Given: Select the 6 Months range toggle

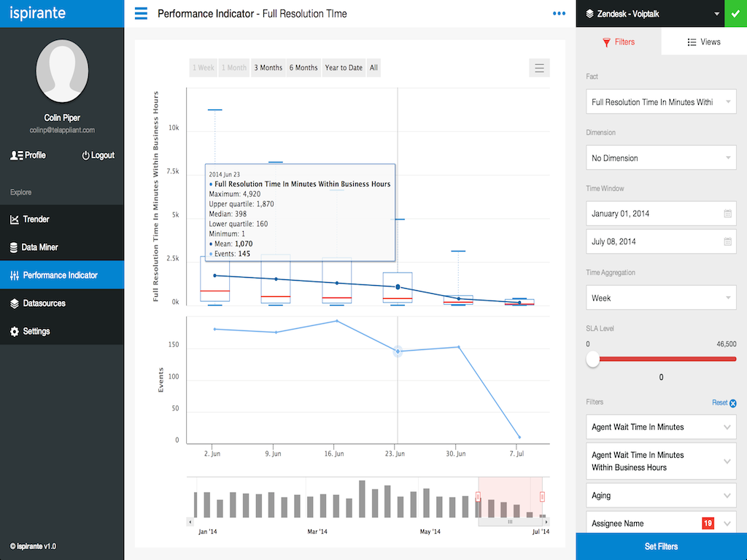Looking at the screenshot, I should click(303, 68).
